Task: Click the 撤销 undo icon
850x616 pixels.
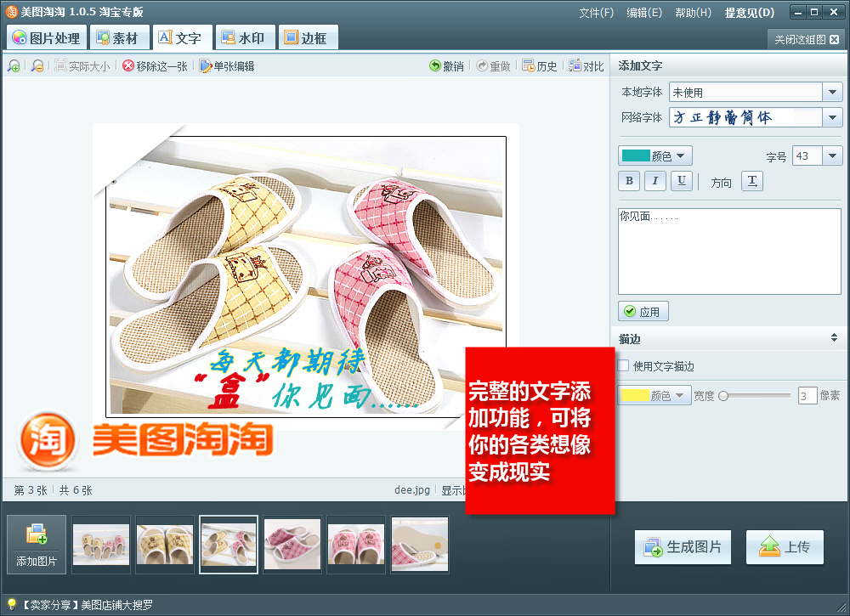Action: click(x=446, y=66)
